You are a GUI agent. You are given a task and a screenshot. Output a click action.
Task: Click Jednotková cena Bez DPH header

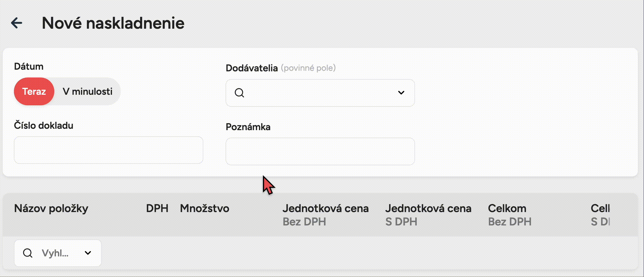pyautogui.click(x=325, y=215)
